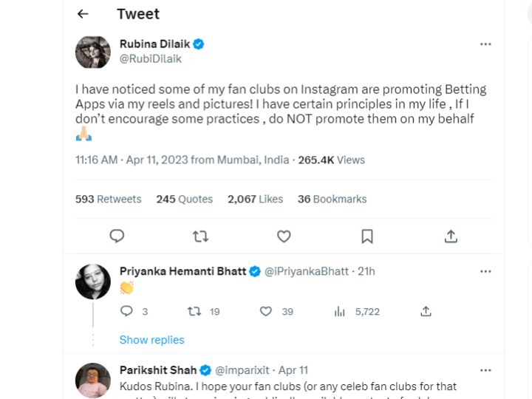Open more options on Rubina's tweet

coord(485,44)
